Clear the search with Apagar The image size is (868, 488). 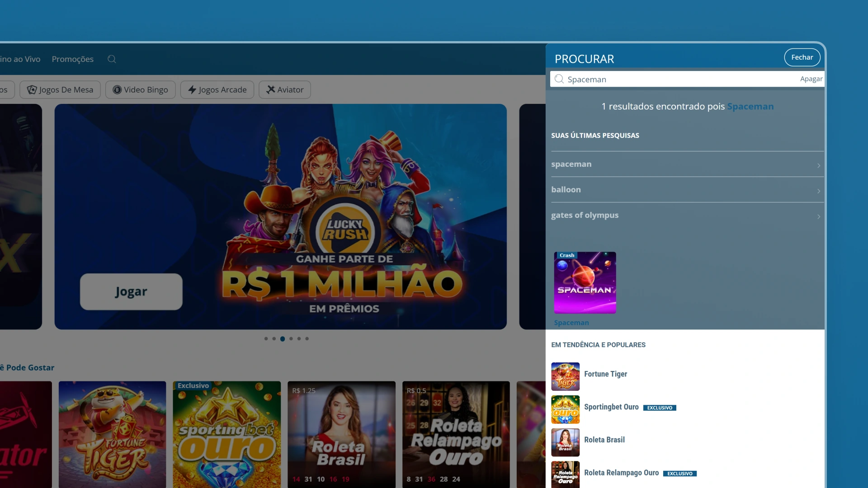811,79
